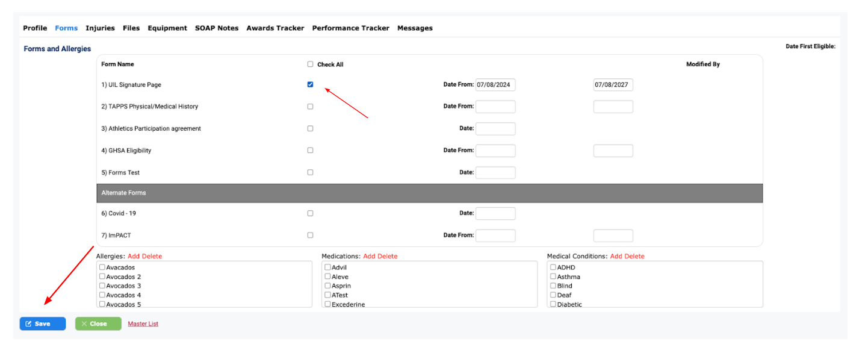Viewport: 868px width, 353px height.
Task: Click ImPACT Date From field
Action: (495, 236)
